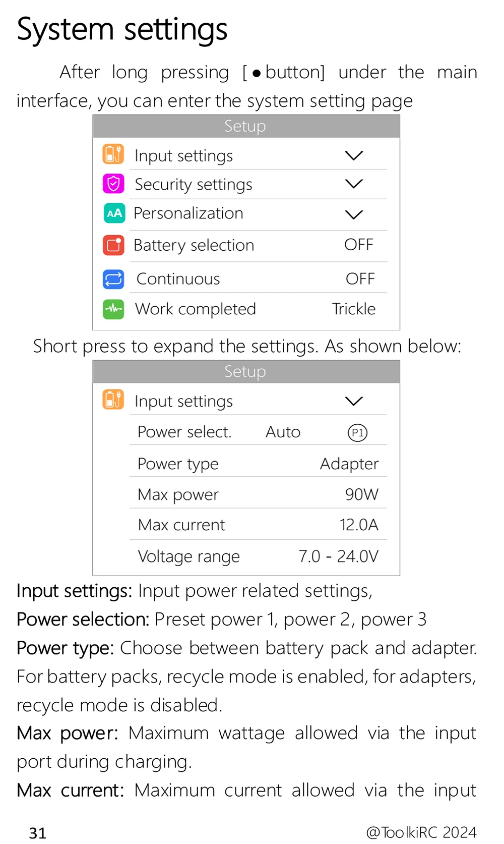Collapse the Input settings chevron in the expanded panel

pos(354,401)
